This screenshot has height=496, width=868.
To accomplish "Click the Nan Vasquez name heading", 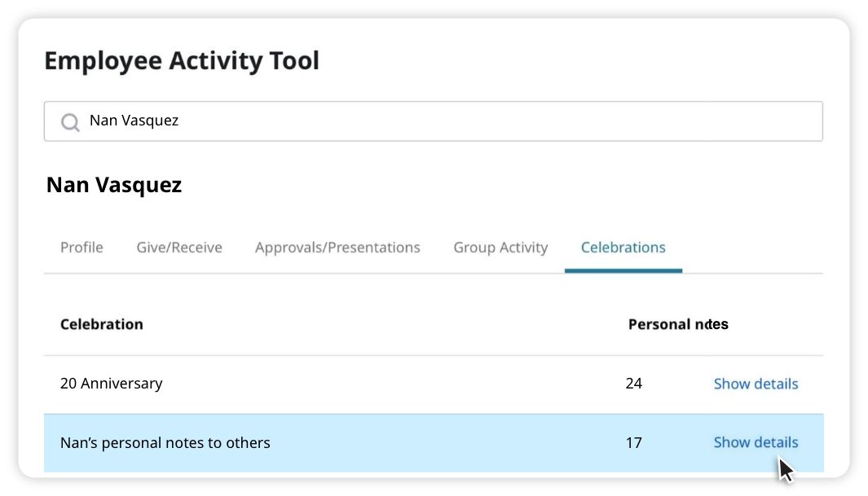I will pyautogui.click(x=114, y=185).
